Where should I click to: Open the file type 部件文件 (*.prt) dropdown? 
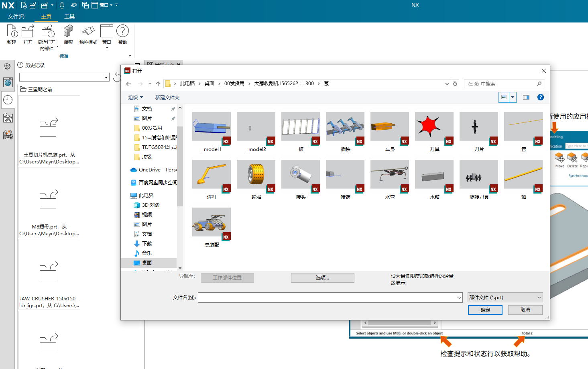tap(505, 298)
